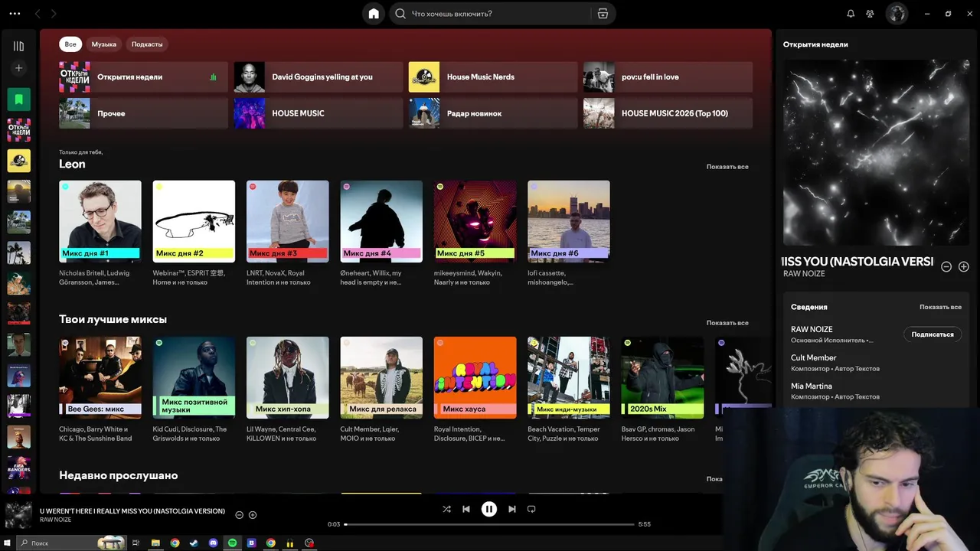This screenshot has height=551, width=980.
Task: Go to the previous track
Action: (465, 509)
